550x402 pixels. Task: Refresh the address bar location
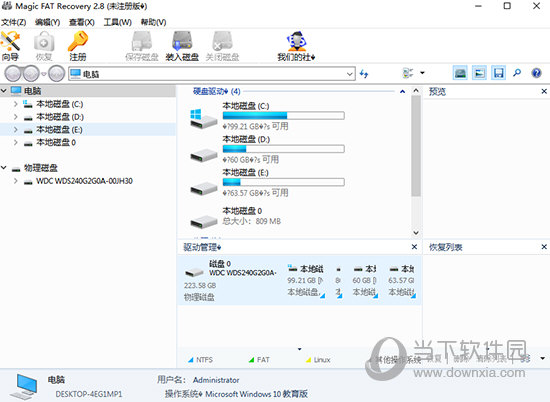pos(364,74)
